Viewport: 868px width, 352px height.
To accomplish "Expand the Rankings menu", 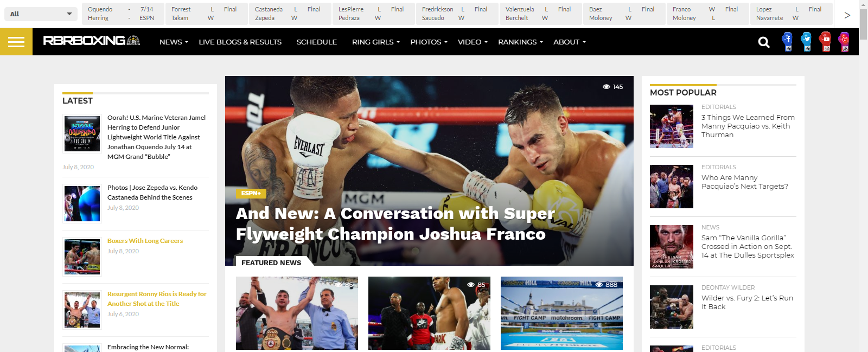I will (520, 42).
